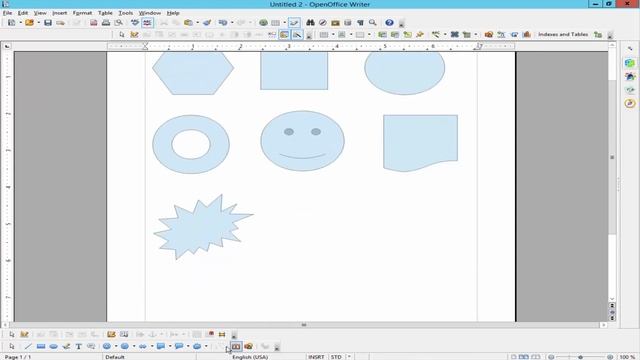Image resolution: width=640 pixels, height=360 pixels.
Task: Export directly as PDF
Action: tap(93, 23)
